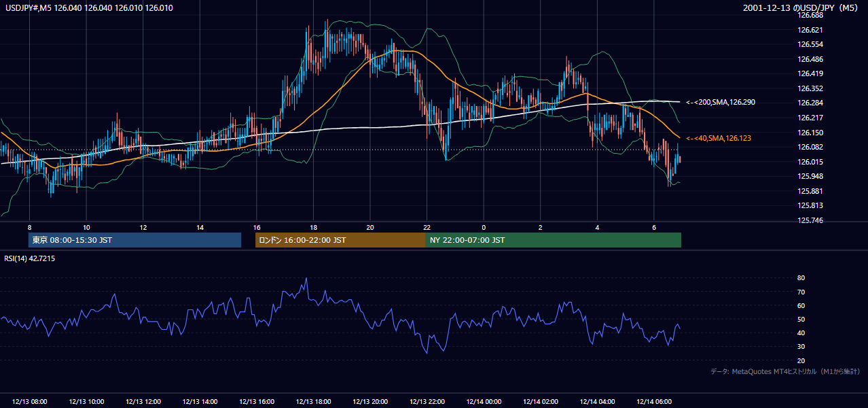Click RSI scale value 30
This screenshot has width=868, height=408.
[x=801, y=346]
